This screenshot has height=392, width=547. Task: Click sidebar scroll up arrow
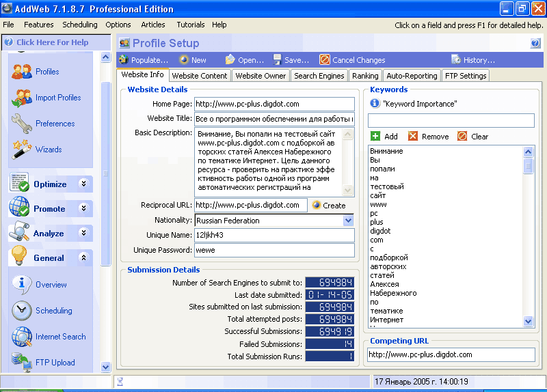coord(105,57)
